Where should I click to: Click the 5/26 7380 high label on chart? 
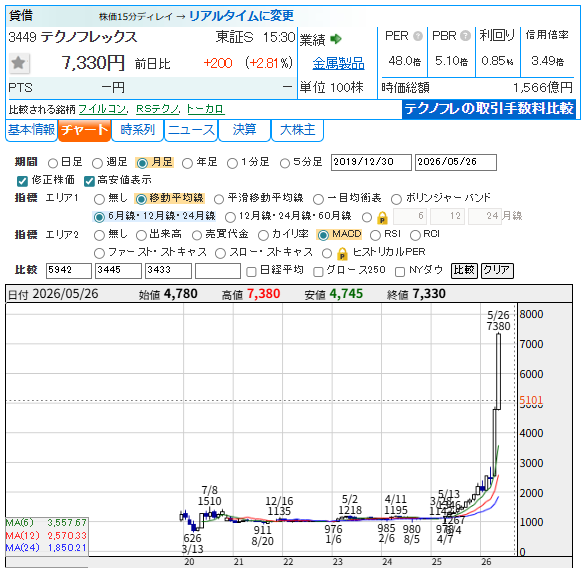point(498,321)
